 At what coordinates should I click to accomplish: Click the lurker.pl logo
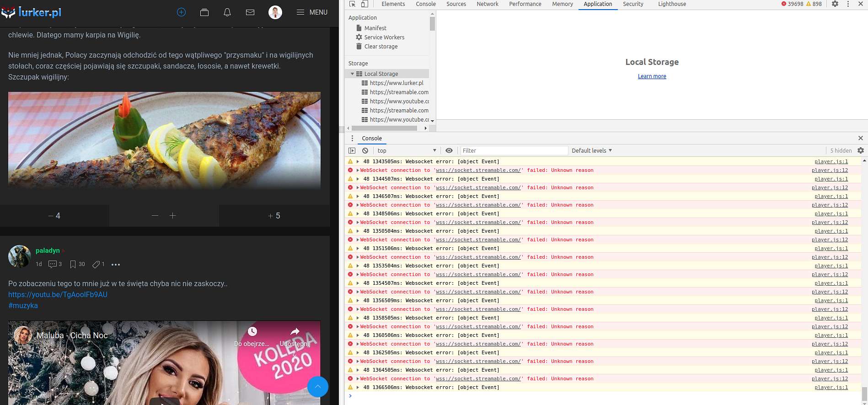[x=31, y=12]
